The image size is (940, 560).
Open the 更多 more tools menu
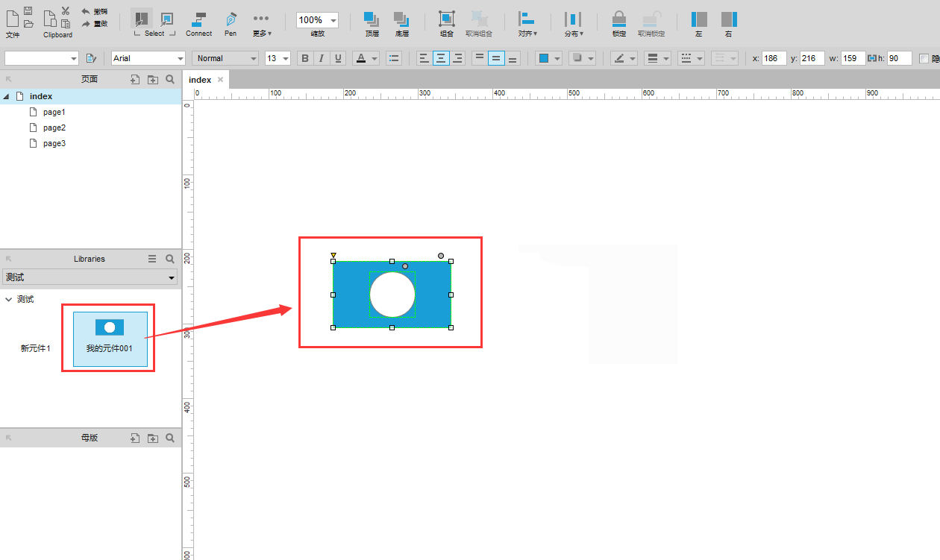(x=261, y=22)
